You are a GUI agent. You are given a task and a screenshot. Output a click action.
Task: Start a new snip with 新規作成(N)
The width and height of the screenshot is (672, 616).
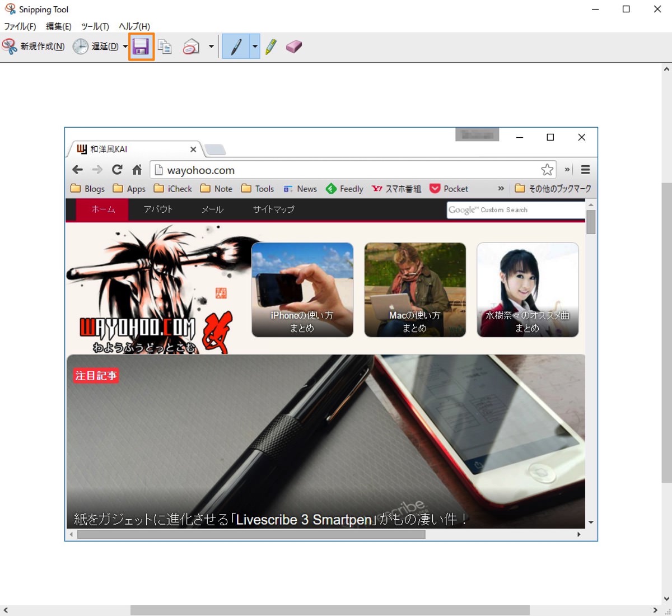(34, 46)
